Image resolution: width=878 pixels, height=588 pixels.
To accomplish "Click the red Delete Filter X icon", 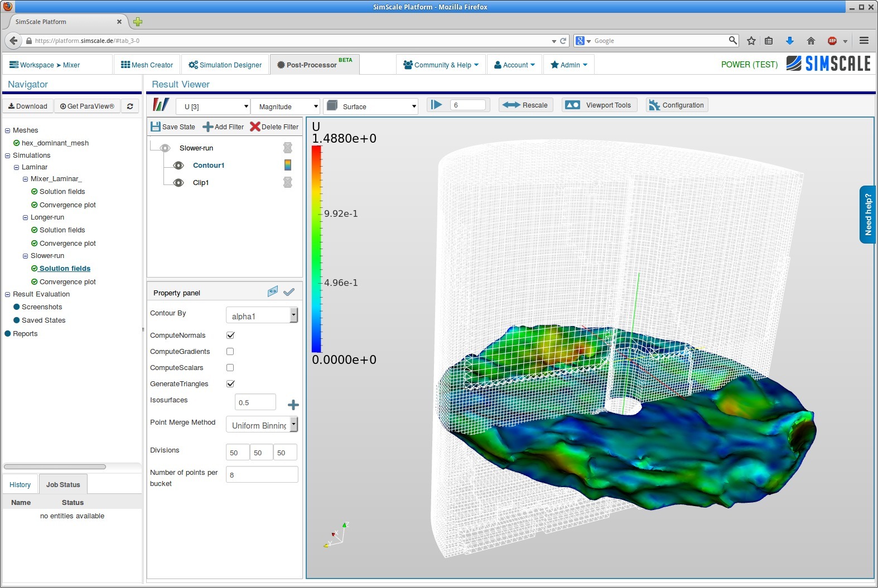I will point(255,127).
